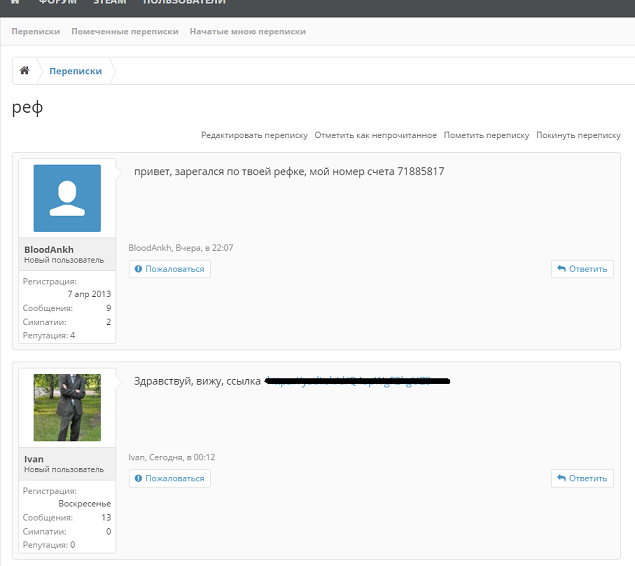Report BloodAnkh's message with Пожаловаться
Screen dimensions: 635x566
coord(170,269)
